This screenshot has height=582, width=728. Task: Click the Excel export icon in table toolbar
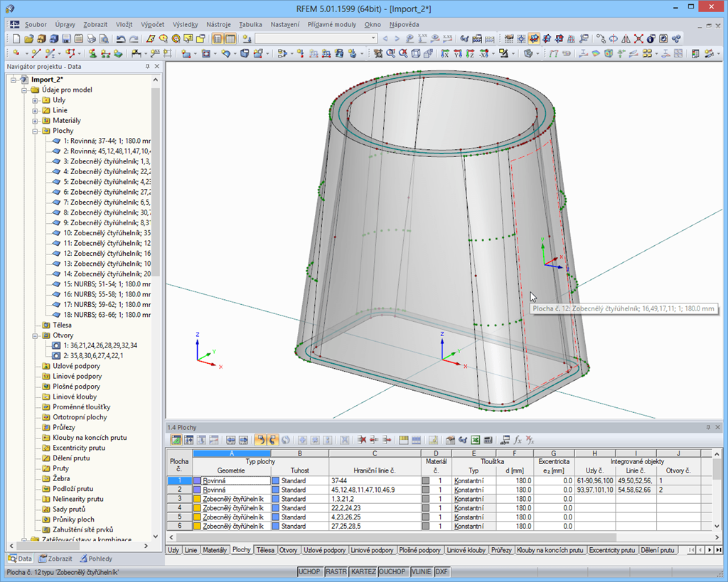coord(476,440)
